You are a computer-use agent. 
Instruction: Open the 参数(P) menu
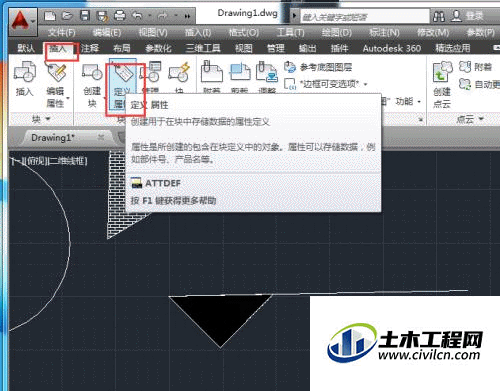[480, 33]
